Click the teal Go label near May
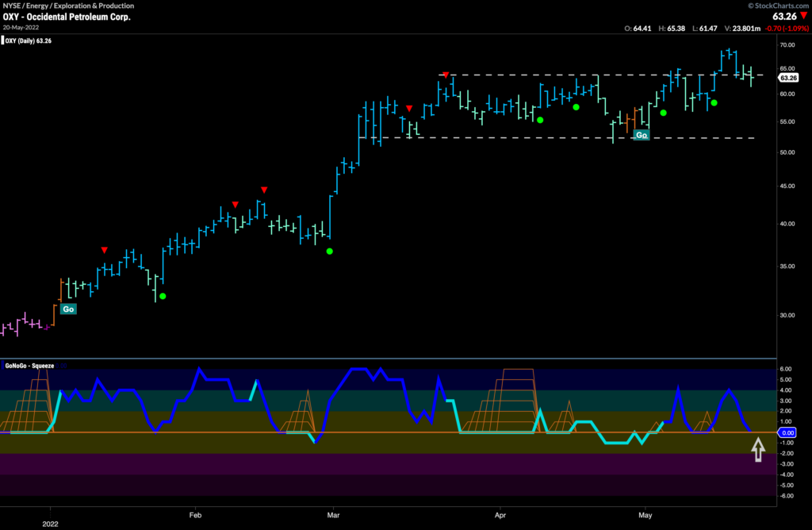Viewport: 812px width, 530px height. [x=641, y=135]
